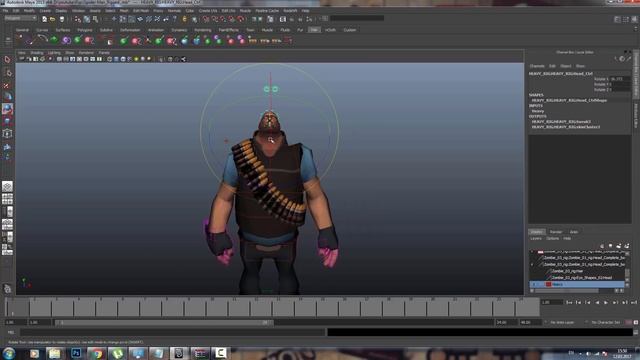Image resolution: width=640 pixels, height=360 pixels.
Task: Switch to Anim layer tab
Action: (x=573, y=232)
